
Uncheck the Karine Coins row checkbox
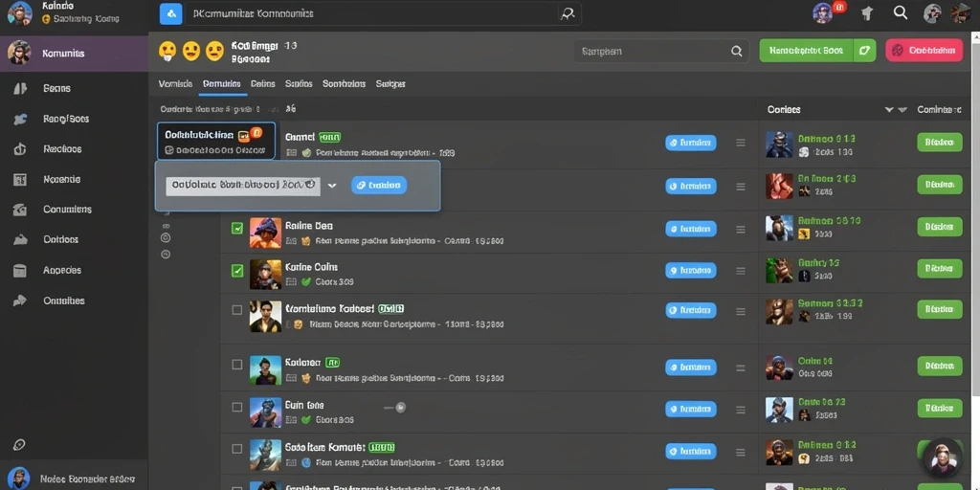237,271
